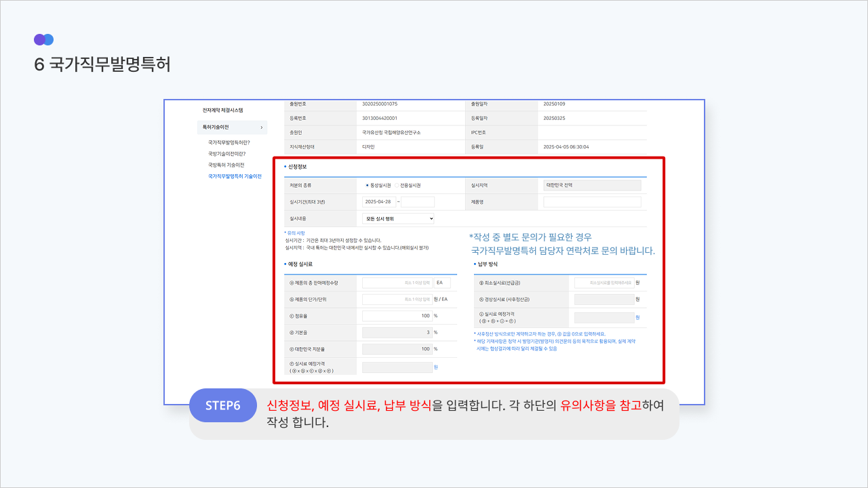Click the 제품명 input field

592,202
